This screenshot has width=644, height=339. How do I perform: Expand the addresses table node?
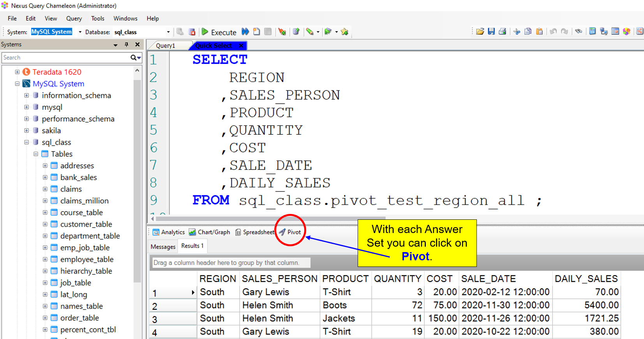point(45,165)
